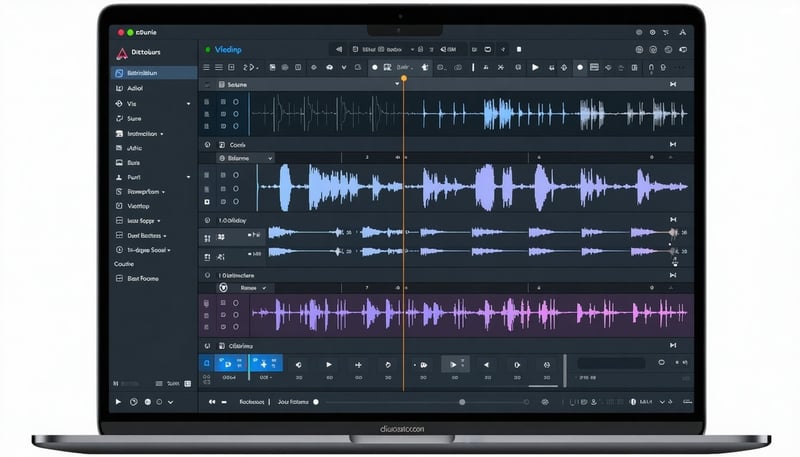Click the magnet snap icon in the toolbar
The image size is (800, 457).
pyautogui.click(x=651, y=67)
